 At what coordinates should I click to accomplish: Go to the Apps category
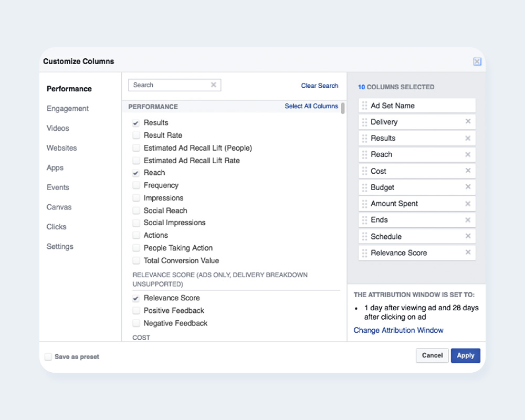point(55,167)
